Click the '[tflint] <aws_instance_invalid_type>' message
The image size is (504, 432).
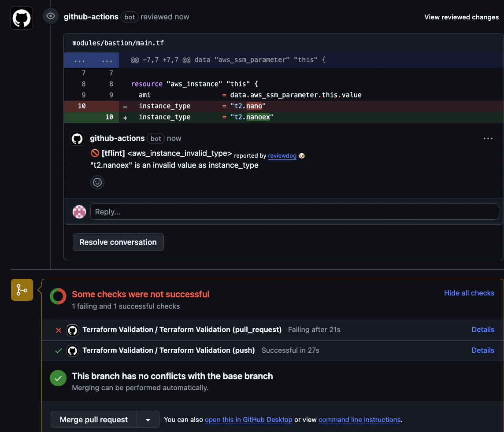tap(167, 153)
